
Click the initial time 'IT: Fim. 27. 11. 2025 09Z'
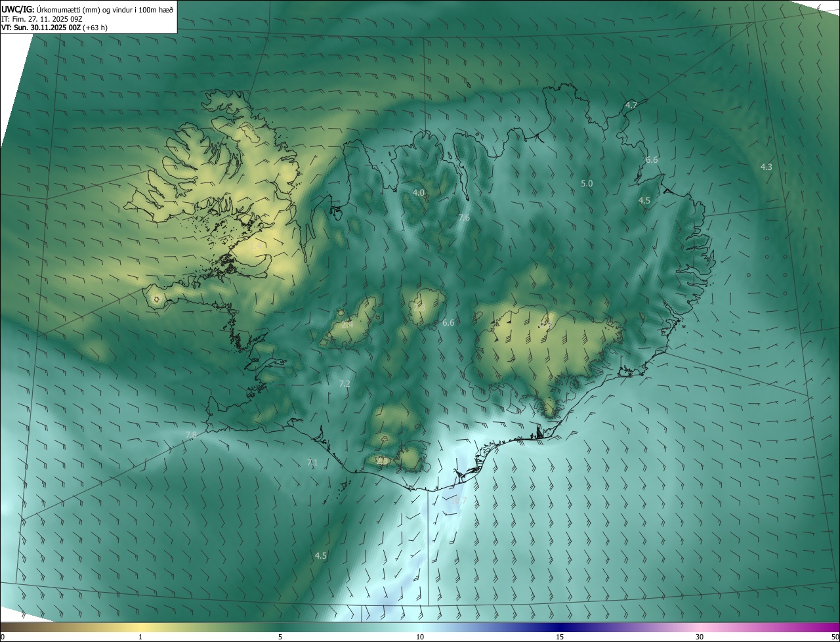tap(42, 19)
